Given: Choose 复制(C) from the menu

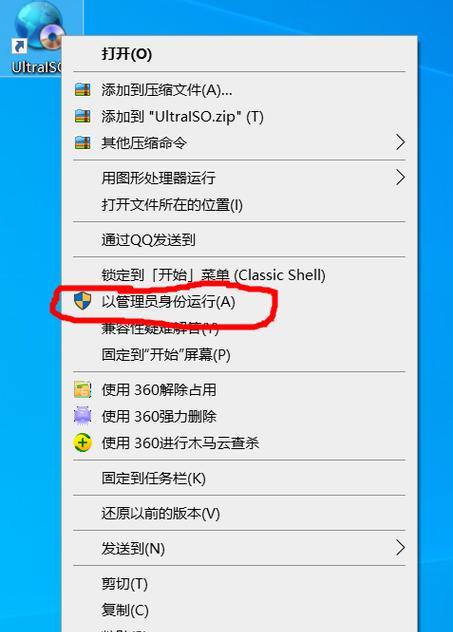Looking at the screenshot, I should (x=239, y=610).
